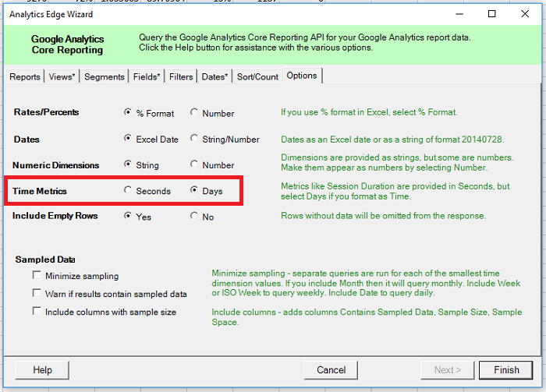
Task: Close the Analytics Edge Wizard dialog
Action: [525, 14]
